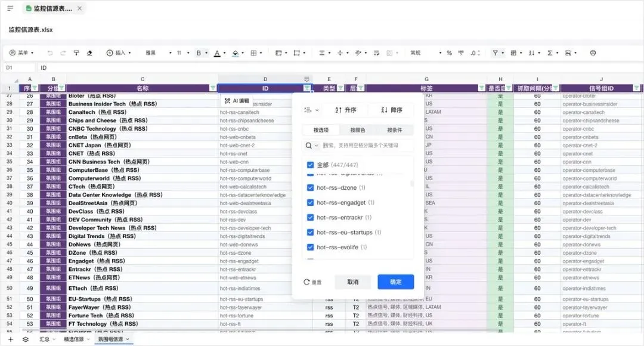Viewport: 644px width, 346px height.
Task: Open filter dropdown on 信号组ID column header
Action: (x=636, y=88)
